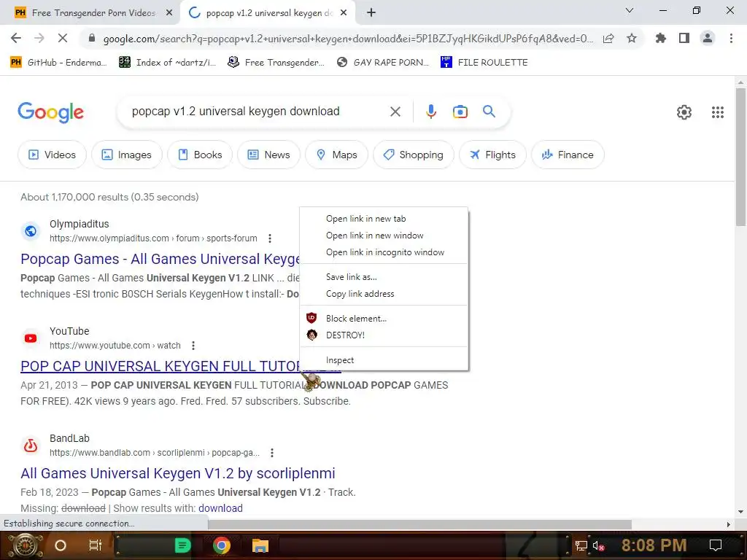Viewport: 747px width, 560px height.
Task: Open File Explorer from the taskbar
Action: (x=260, y=545)
